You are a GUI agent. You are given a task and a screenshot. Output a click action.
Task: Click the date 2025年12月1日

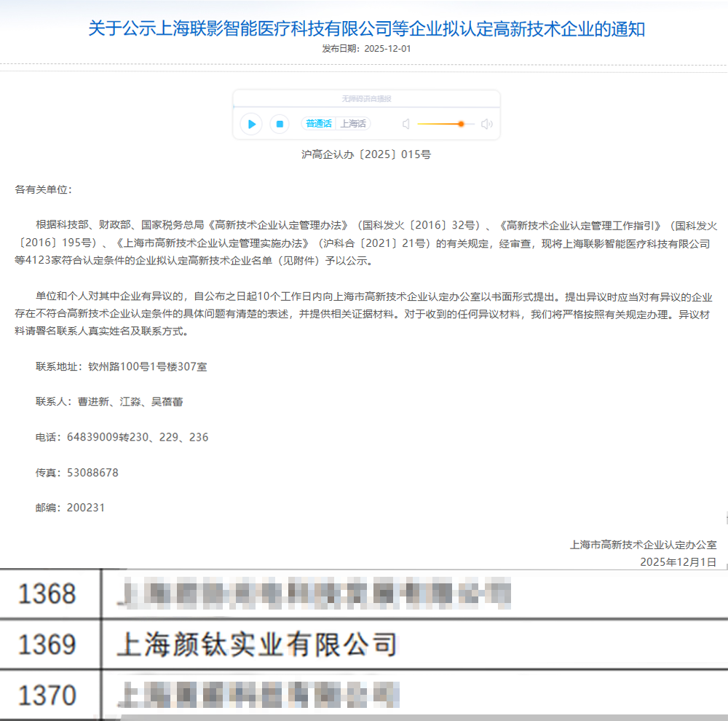pyautogui.click(x=678, y=562)
